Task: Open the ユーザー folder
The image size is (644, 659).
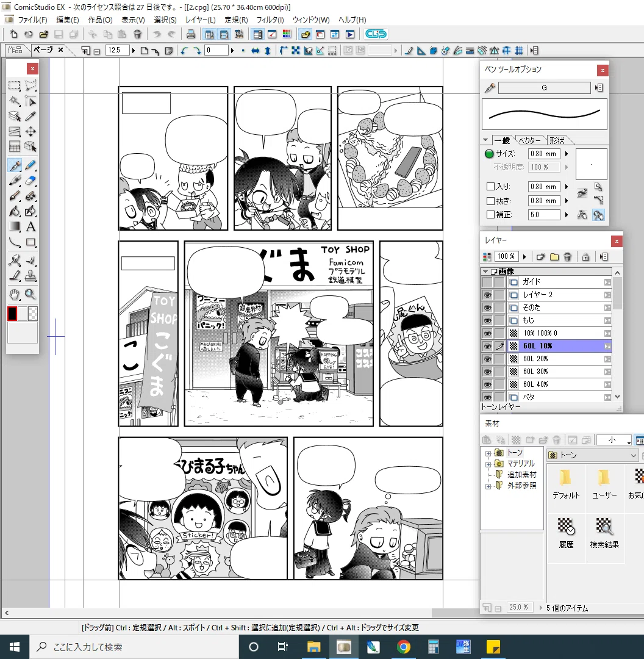Action: coord(604,484)
